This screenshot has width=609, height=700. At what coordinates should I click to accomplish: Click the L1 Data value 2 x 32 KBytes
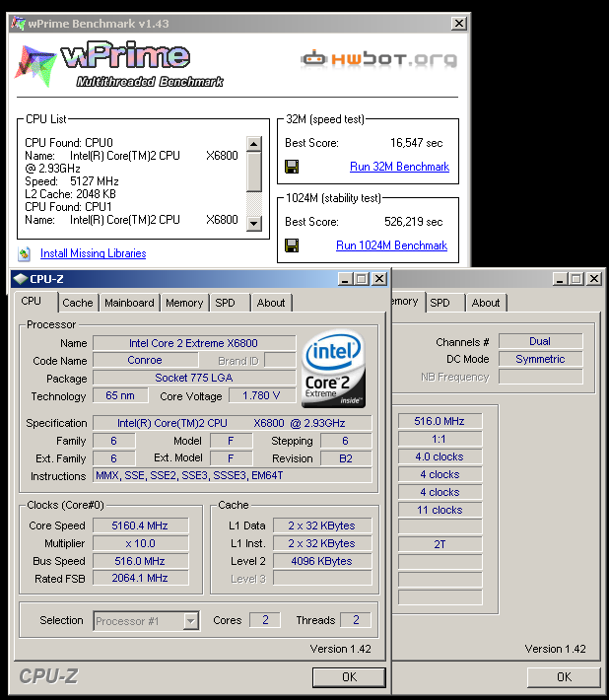(322, 525)
